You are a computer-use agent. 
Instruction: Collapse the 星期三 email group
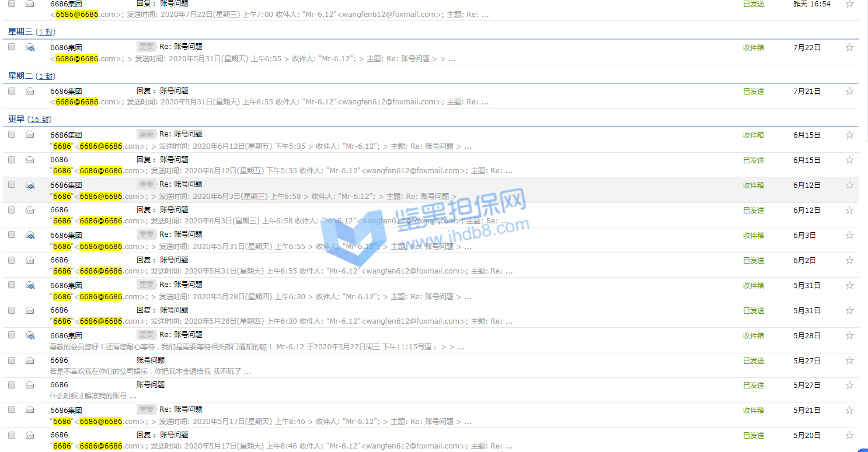(20, 31)
